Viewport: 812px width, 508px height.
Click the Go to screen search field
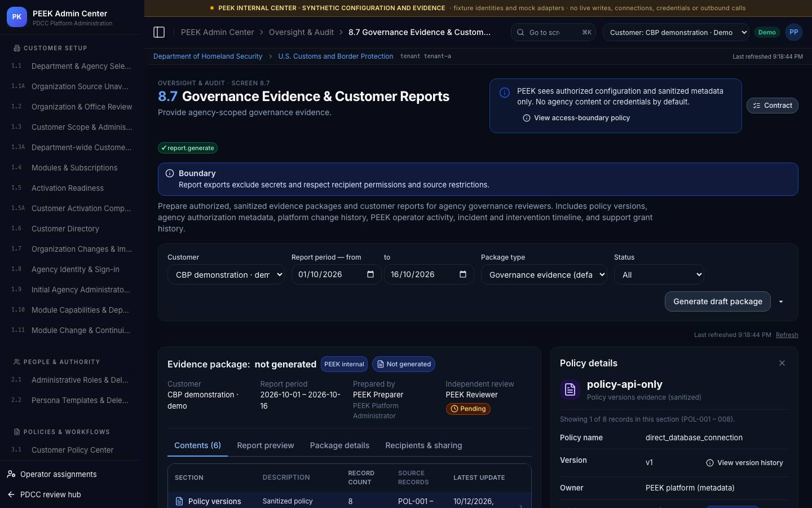pyautogui.click(x=553, y=32)
